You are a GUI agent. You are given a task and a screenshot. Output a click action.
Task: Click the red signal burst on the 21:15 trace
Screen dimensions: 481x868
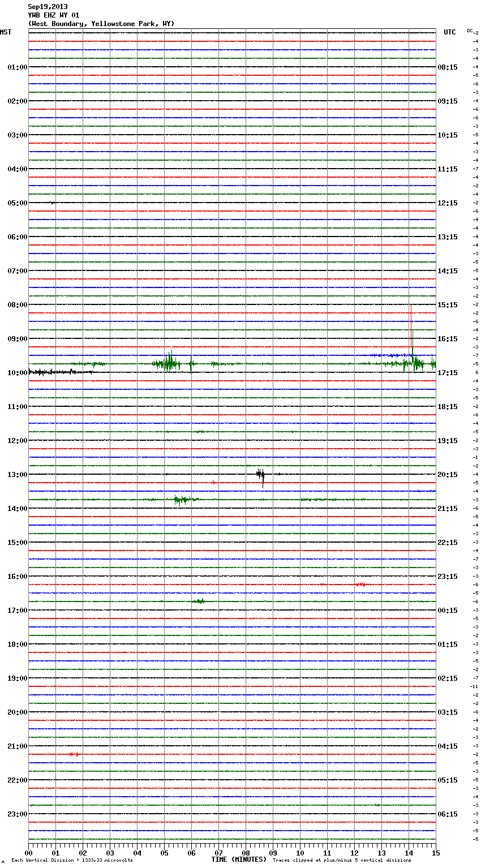point(74,754)
